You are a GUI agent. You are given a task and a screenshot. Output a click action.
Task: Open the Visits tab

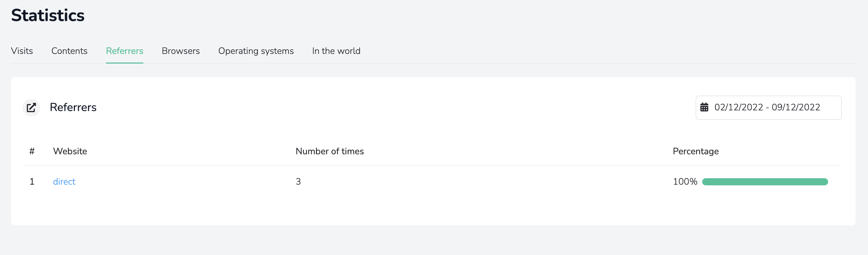coord(22,51)
